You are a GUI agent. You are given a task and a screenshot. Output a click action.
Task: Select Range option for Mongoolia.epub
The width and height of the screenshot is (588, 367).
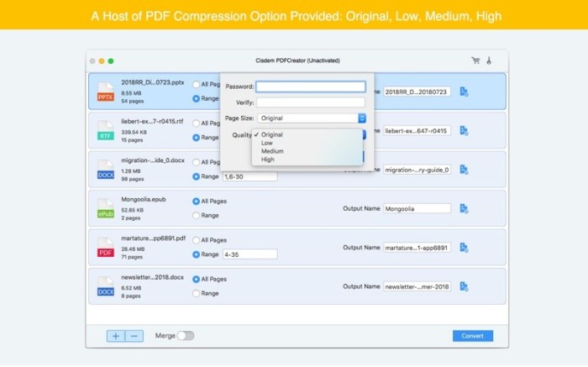pyautogui.click(x=196, y=216)
